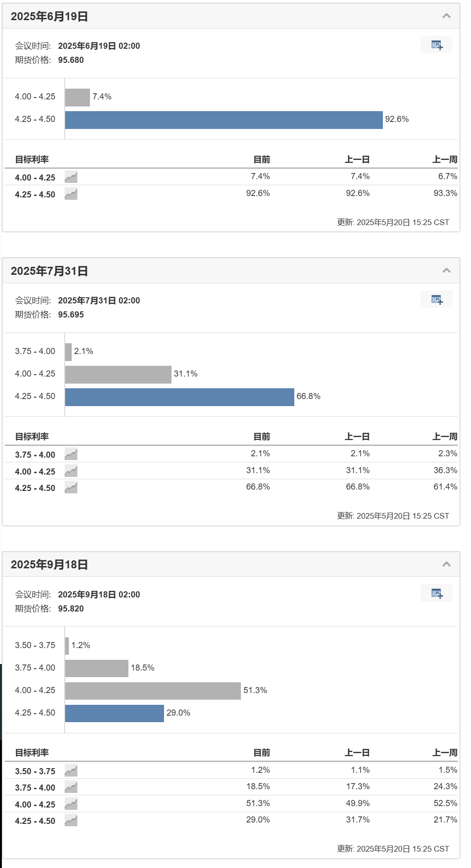Click the 51.3% gray bar in September chart
The image size is (471, 868).
click(x=153, y=691)
